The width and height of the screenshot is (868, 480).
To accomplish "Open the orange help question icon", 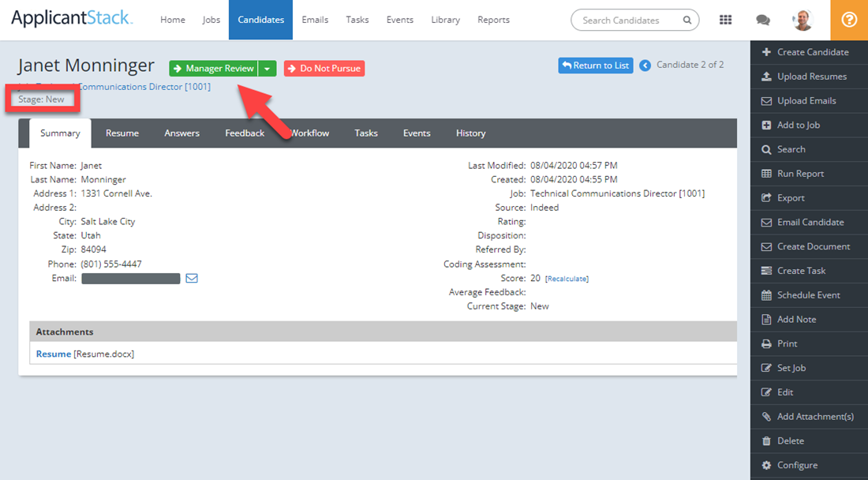I will coord(849,20).
